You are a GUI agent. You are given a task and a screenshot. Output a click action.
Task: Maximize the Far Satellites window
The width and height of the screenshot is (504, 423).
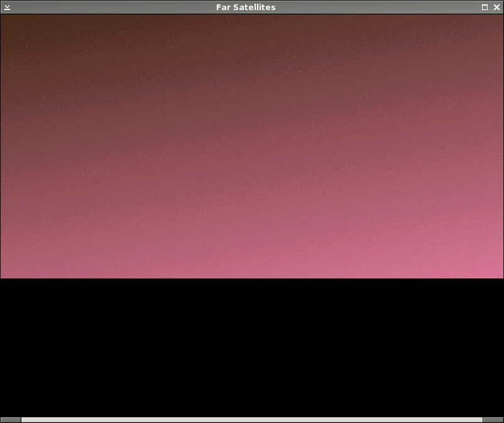(485, 7)
